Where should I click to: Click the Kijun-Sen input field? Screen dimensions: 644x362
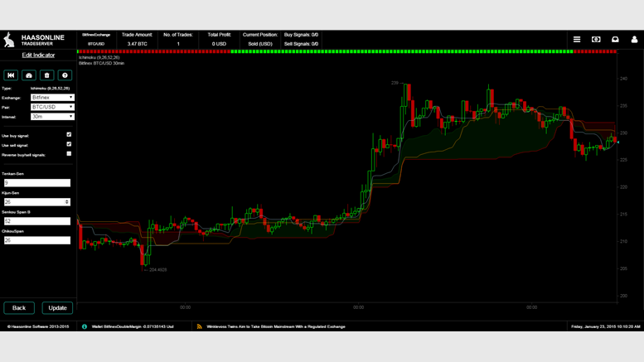coord(37,202)
